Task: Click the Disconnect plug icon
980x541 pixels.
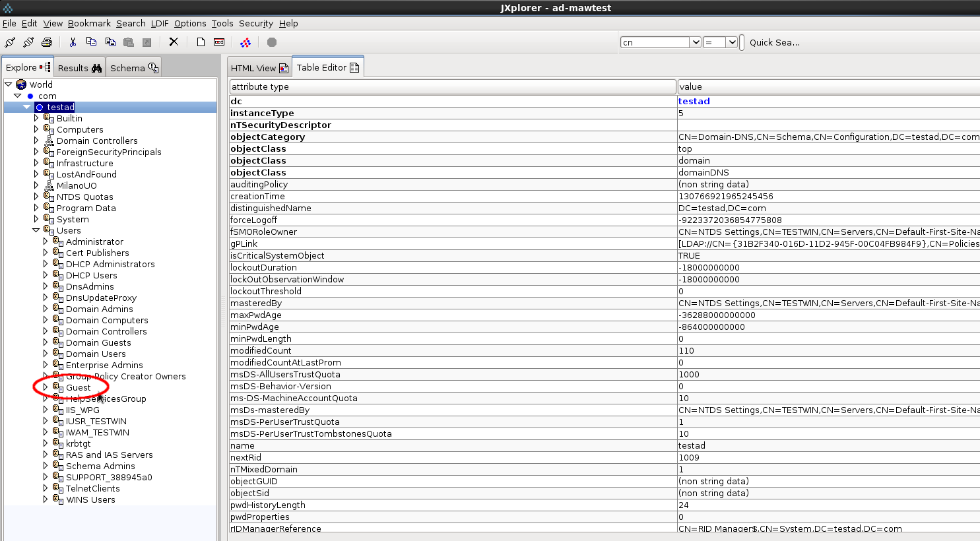Action: (x=28, y=42)
